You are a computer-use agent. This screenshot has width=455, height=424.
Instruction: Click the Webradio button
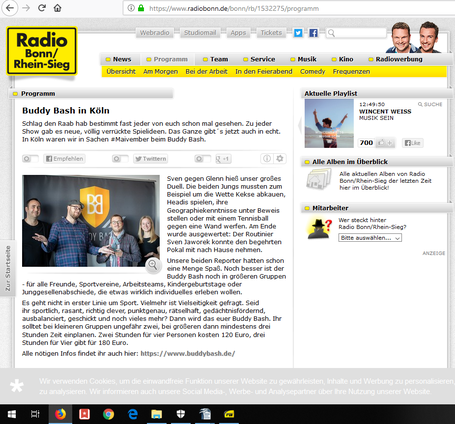[x=154, y=33]
